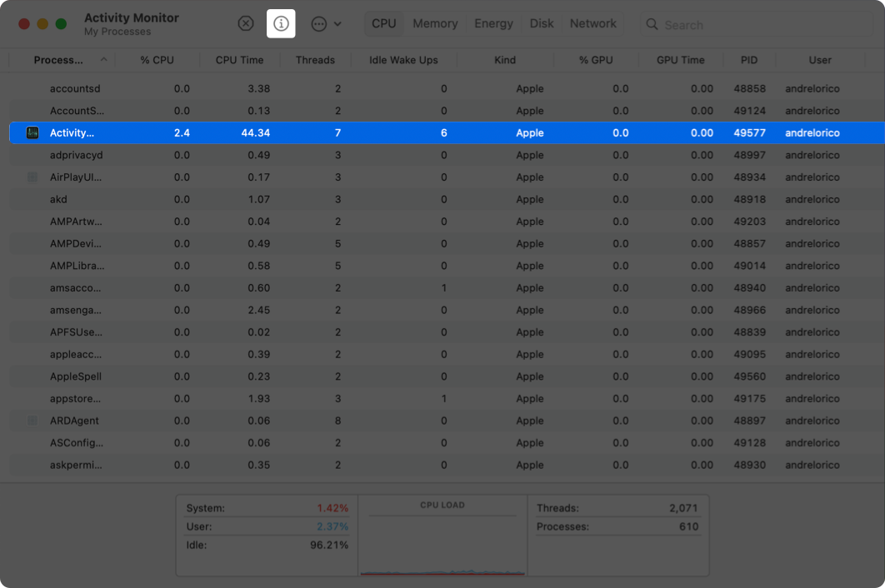The width and height of the screenshot is (885, 588).
Task: Click PID 48858 cell
Action: [749, 88]
